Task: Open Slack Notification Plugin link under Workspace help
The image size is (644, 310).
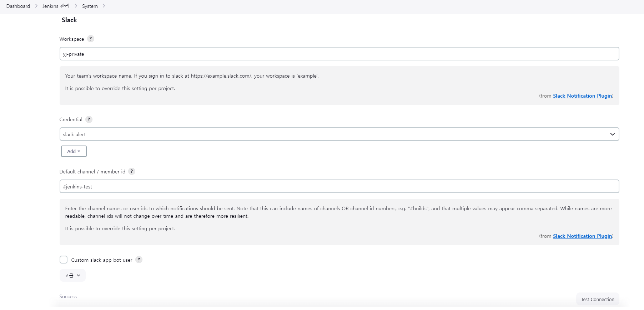Action: point(582,96)
